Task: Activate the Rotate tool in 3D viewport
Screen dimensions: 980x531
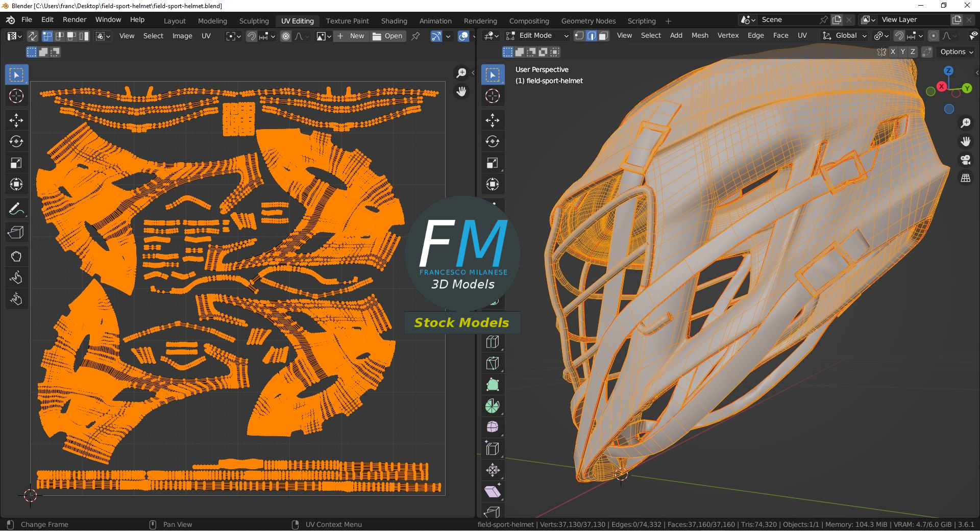Action: [x=493, y=142]
